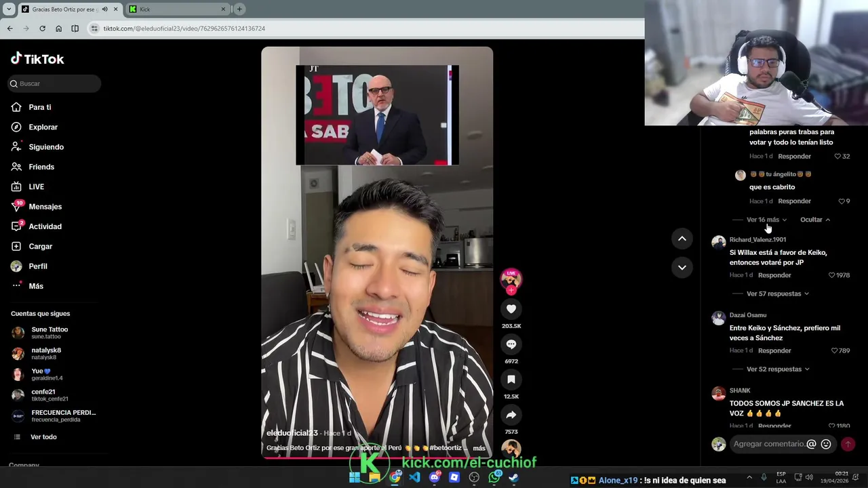868x488 pixels.
Task: Save video with bookmark icon
Action: (511, 380)
